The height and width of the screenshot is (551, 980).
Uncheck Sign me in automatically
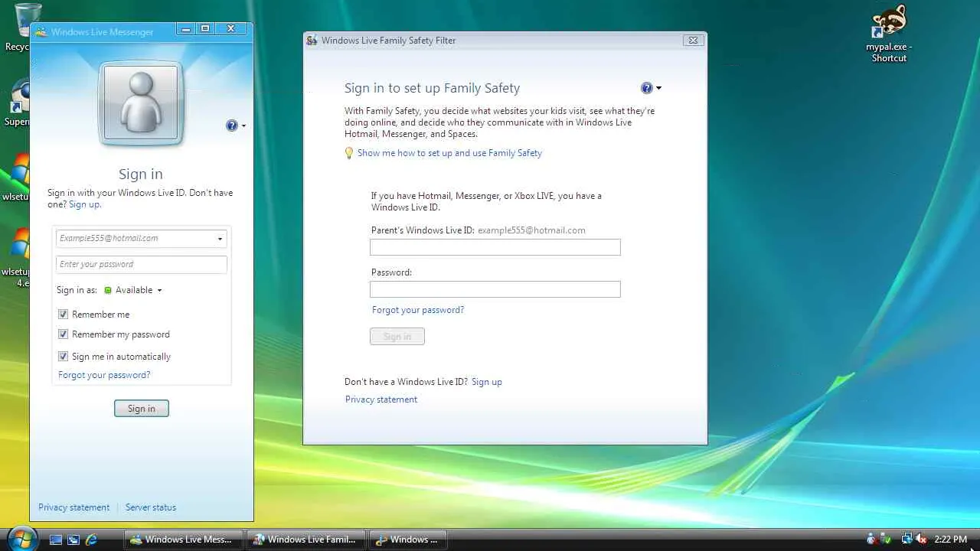[x=64, y=357]
